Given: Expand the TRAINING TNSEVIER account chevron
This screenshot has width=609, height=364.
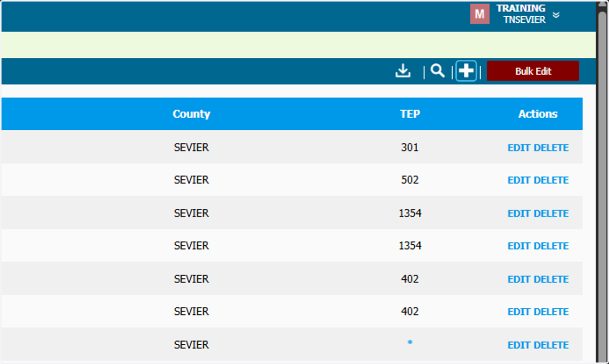Looking at the screenshot, I should (556, 15).
